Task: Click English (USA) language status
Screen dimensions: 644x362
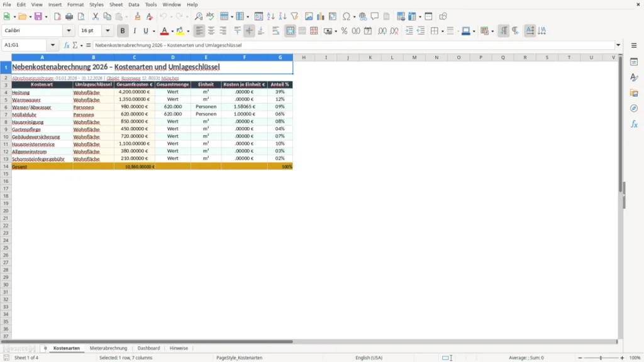Action: 369,358
